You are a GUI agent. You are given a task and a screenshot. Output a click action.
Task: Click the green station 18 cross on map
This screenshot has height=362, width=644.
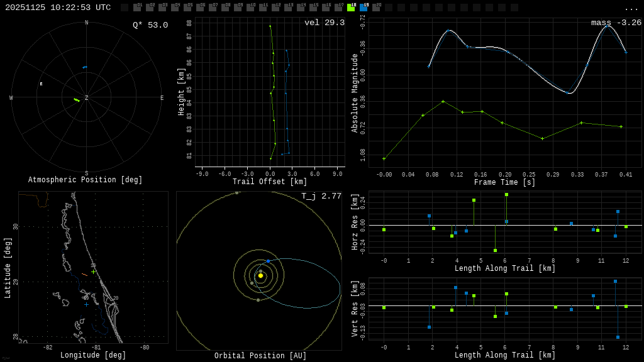pos(94,271)
